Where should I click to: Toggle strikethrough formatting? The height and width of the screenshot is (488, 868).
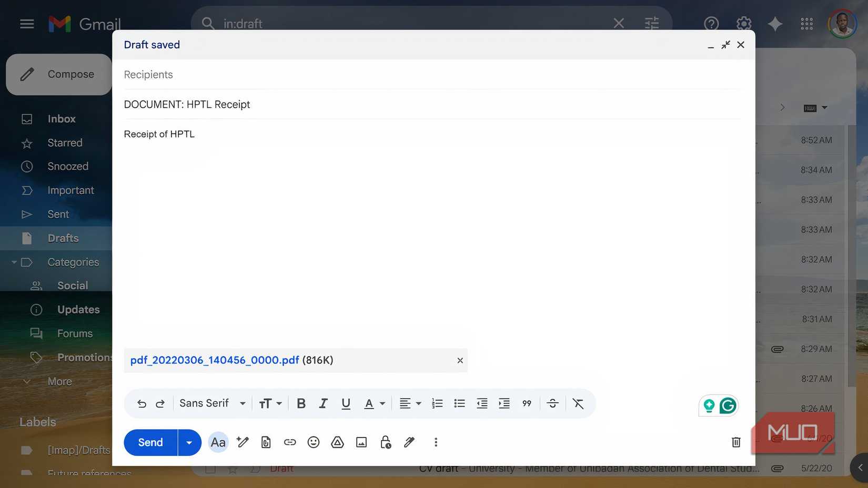pyautogui.click(x=552, y=403)
